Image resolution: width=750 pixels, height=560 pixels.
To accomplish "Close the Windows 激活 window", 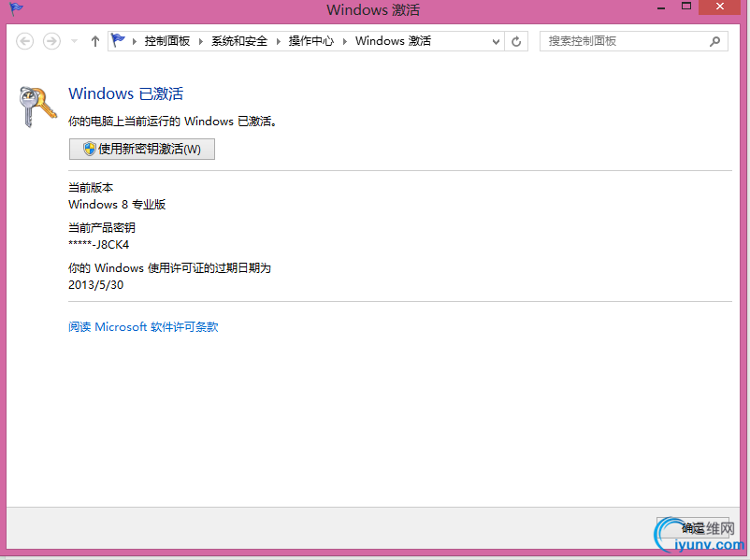I will [719, 7].
